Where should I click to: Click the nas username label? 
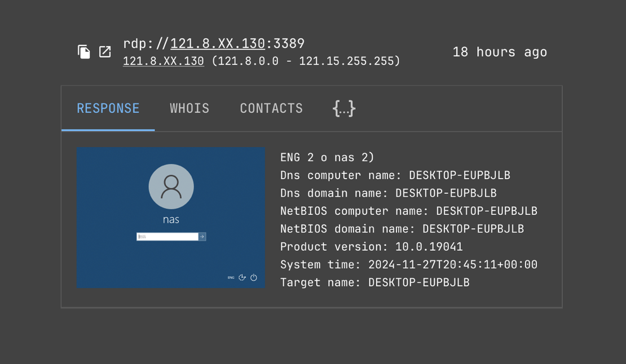[171, 220]
